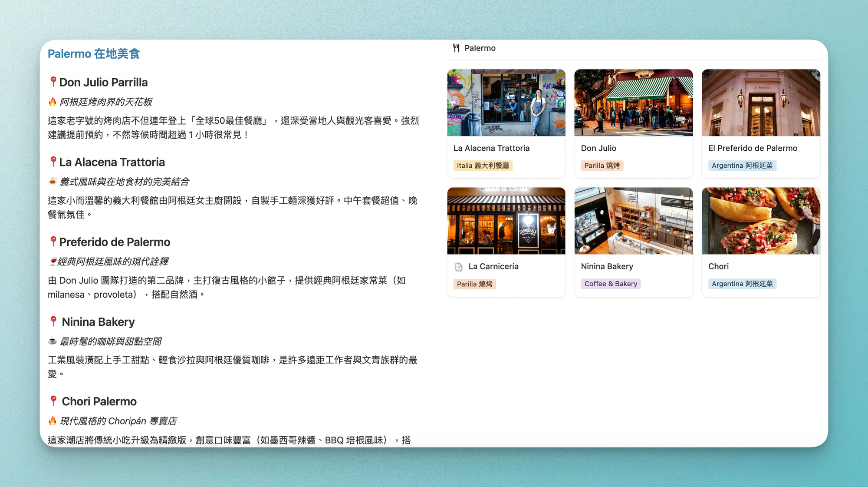Click the El Preferido de Palermo card title

753,148
